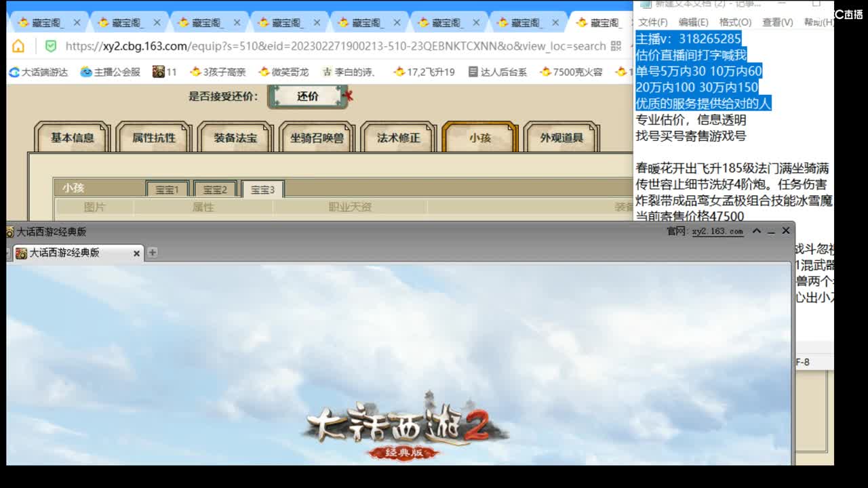The image size is (868, 488).
Task: Click the 优质的服务提供给对的人 line
Action: tap(703, 104)
